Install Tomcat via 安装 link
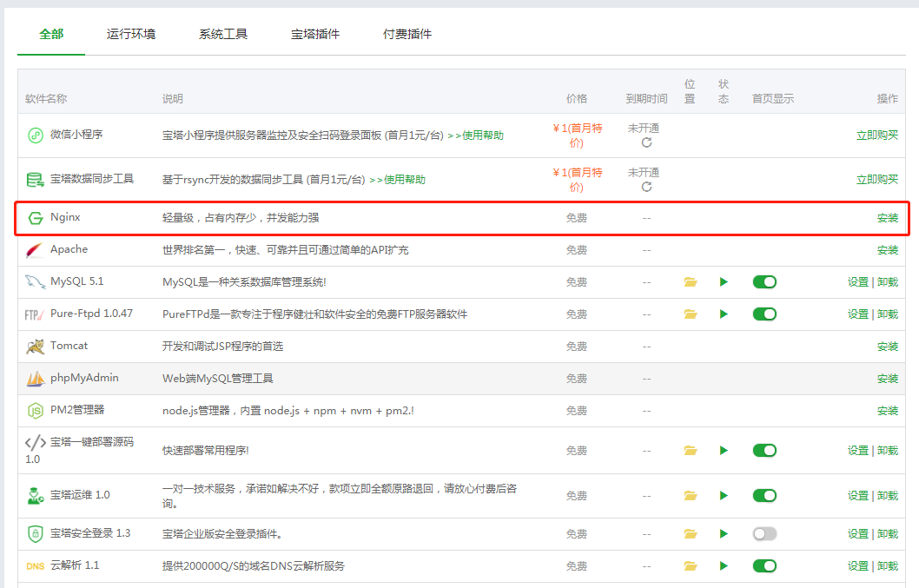Viewport: 919px width, 588px height. 888,347
